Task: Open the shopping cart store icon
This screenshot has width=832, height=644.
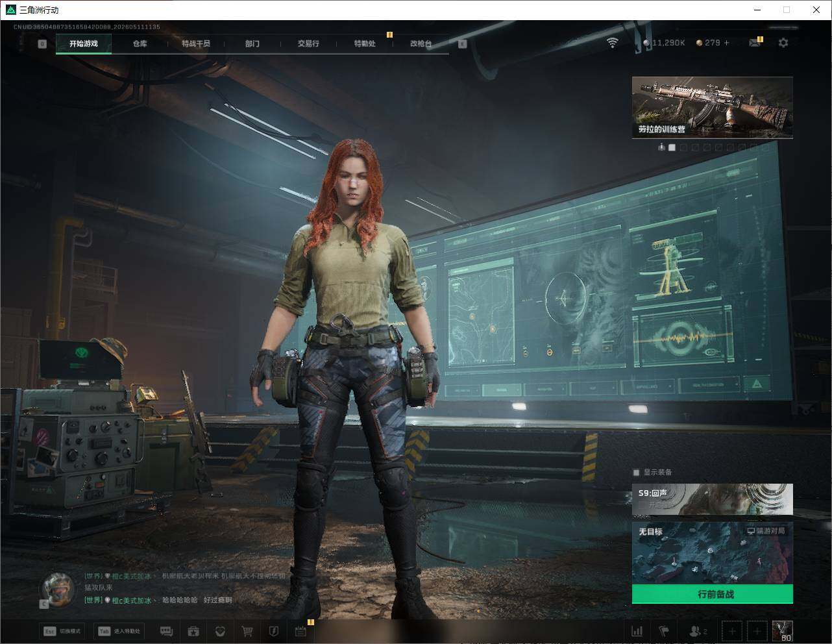Action: pyautogui.click(x=247, y=631)
